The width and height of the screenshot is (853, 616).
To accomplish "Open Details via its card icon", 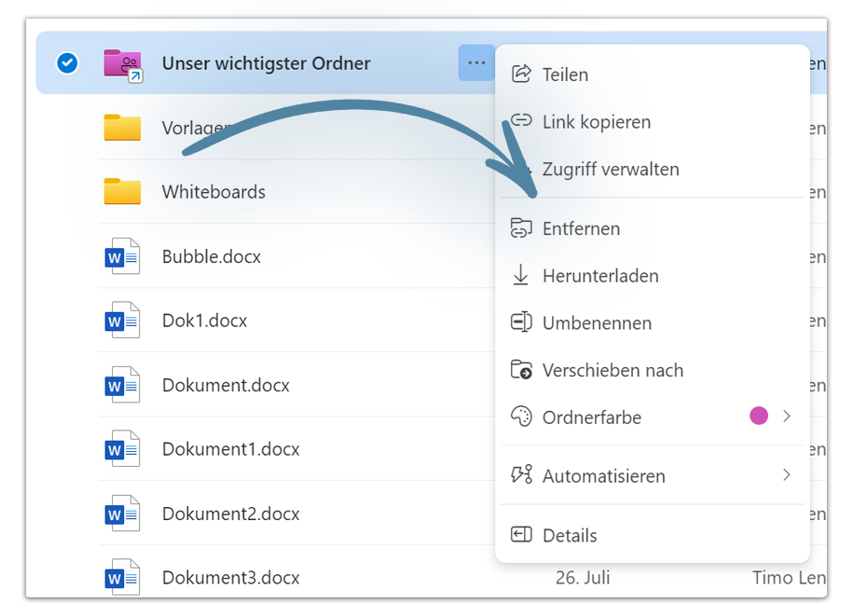I will tap(520, 535).
